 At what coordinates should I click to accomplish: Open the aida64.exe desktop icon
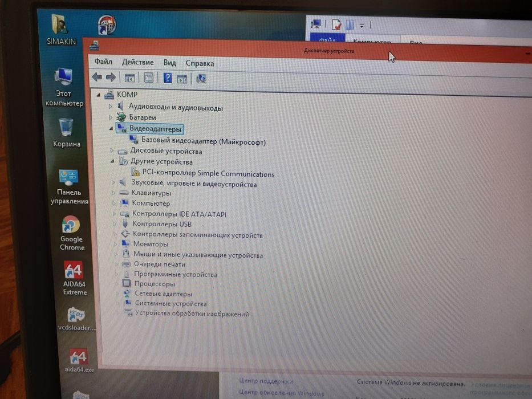[x=79, y=360]
